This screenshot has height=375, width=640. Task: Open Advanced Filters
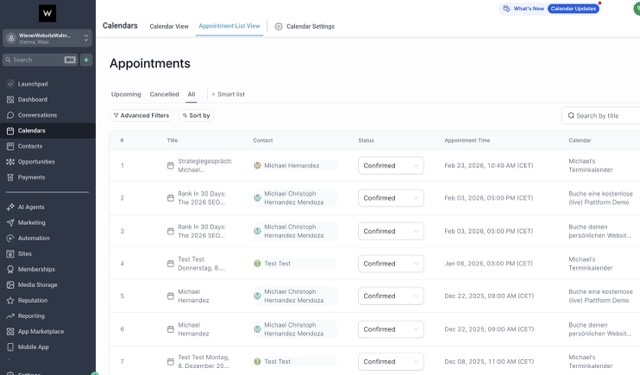tap(141, 115)
